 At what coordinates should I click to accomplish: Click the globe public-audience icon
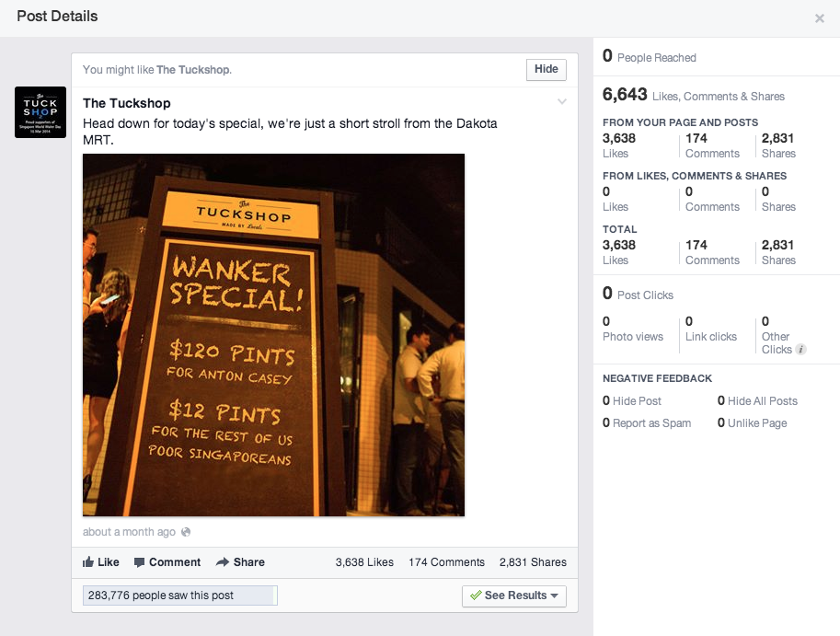click(187, 532)
